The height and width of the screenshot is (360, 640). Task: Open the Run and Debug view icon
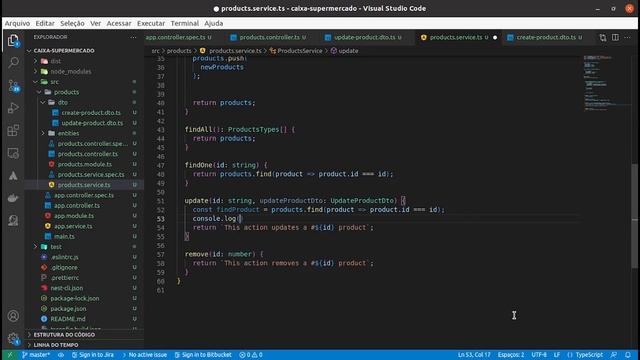(13, 108)
